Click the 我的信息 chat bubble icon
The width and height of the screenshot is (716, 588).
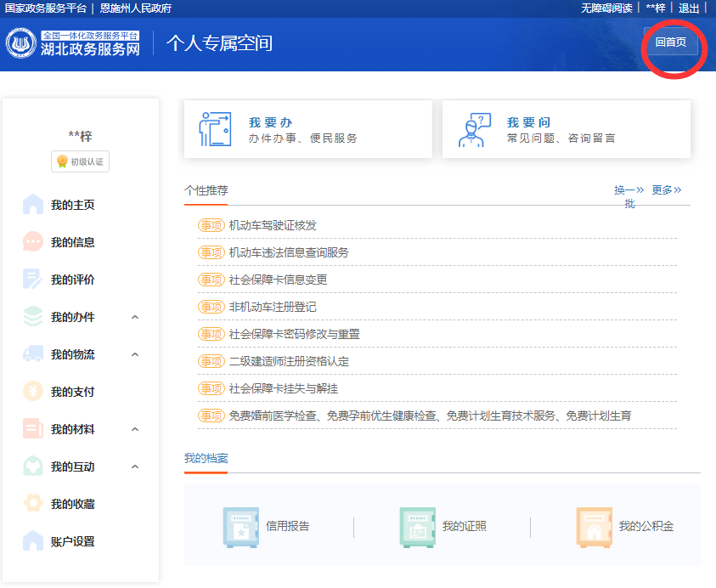pos(33,241)
